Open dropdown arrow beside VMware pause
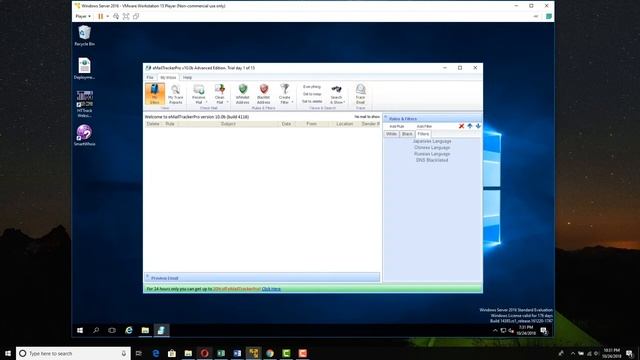 (x=107, y=16)
